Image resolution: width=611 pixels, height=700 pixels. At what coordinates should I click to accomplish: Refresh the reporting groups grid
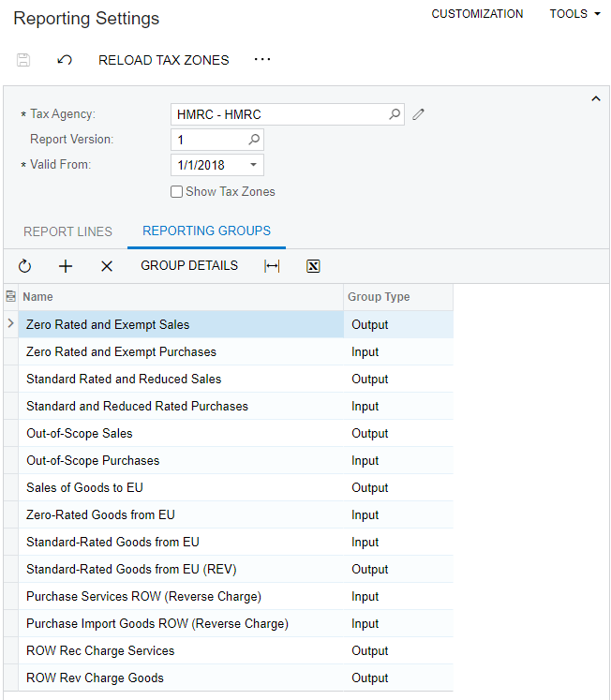point(25,266)
